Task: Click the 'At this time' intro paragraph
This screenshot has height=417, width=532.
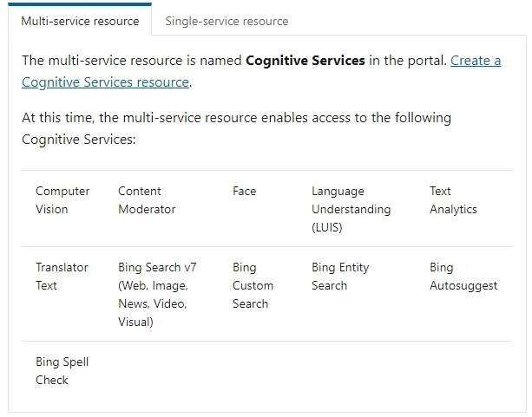Action: [x=236, y=128]
